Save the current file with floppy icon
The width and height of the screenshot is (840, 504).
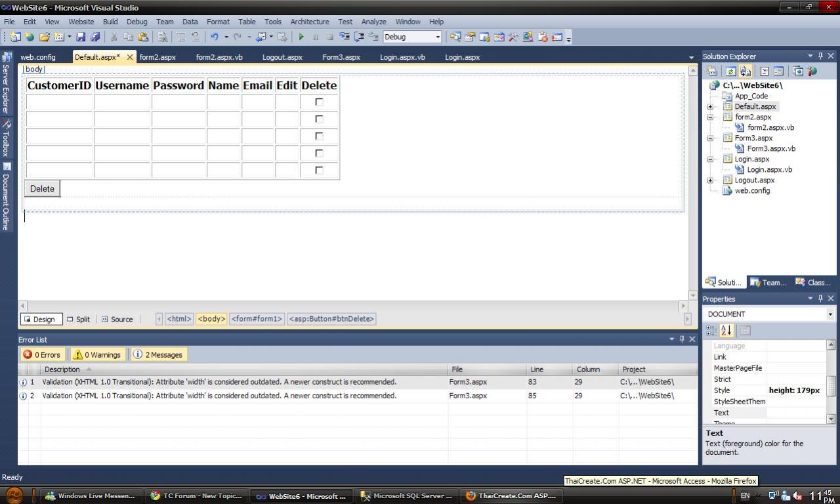(x=81, y=37)
